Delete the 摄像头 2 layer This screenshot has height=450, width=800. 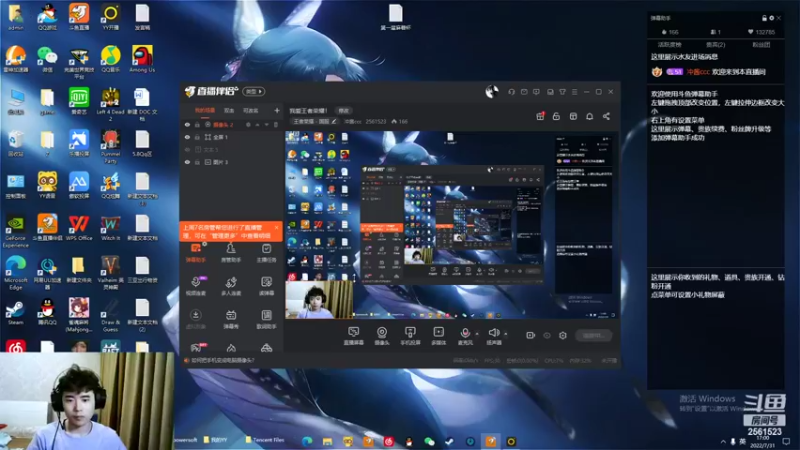tap(276, 124)
